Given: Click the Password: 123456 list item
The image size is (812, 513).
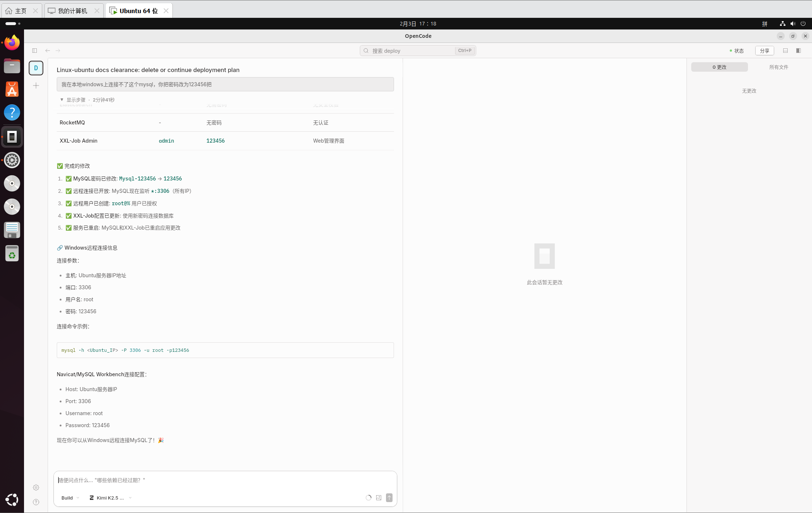Looking at the screenshot, I should (x=87, y=425).
